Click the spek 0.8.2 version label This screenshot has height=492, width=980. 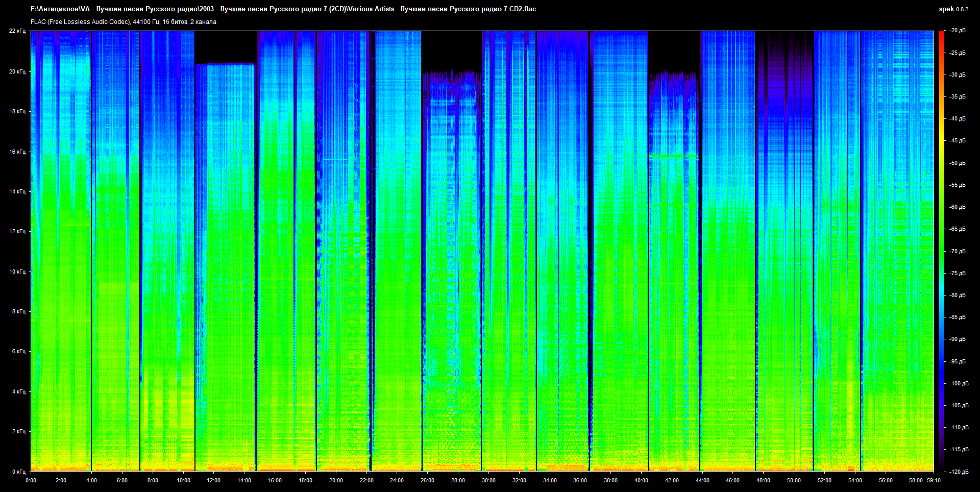tap(953, 9)
